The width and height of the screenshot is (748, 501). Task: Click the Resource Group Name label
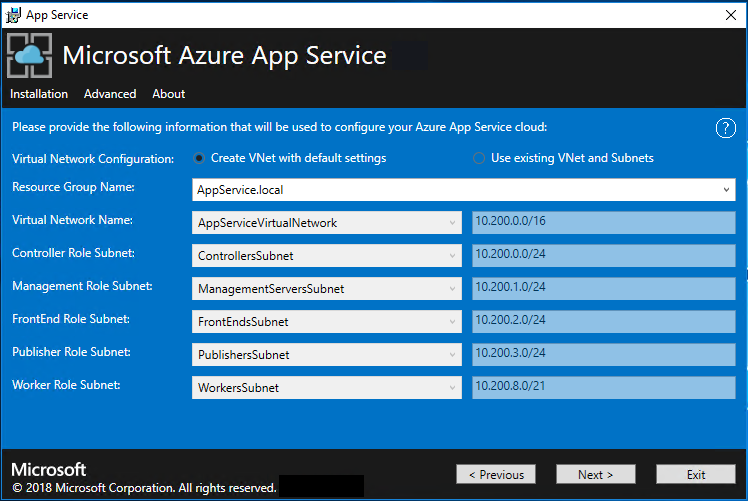[73, 187]
